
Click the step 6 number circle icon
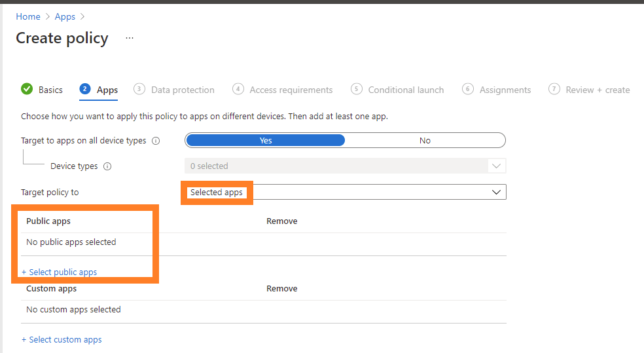click(468, 89)
